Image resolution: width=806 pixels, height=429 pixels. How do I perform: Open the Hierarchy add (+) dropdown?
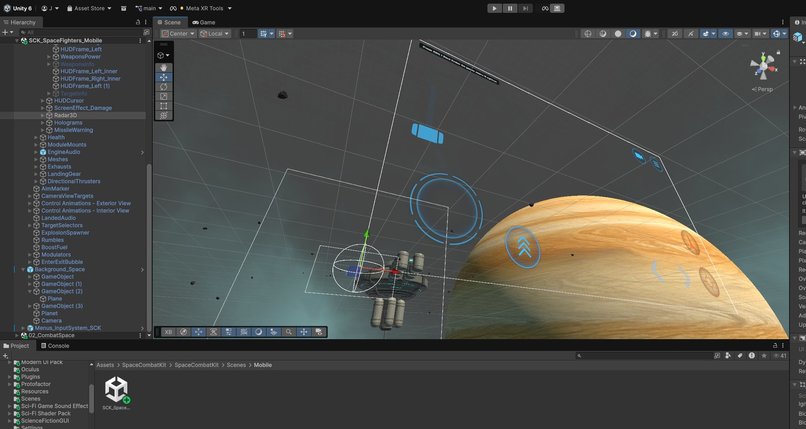click(x=8, y=32)
